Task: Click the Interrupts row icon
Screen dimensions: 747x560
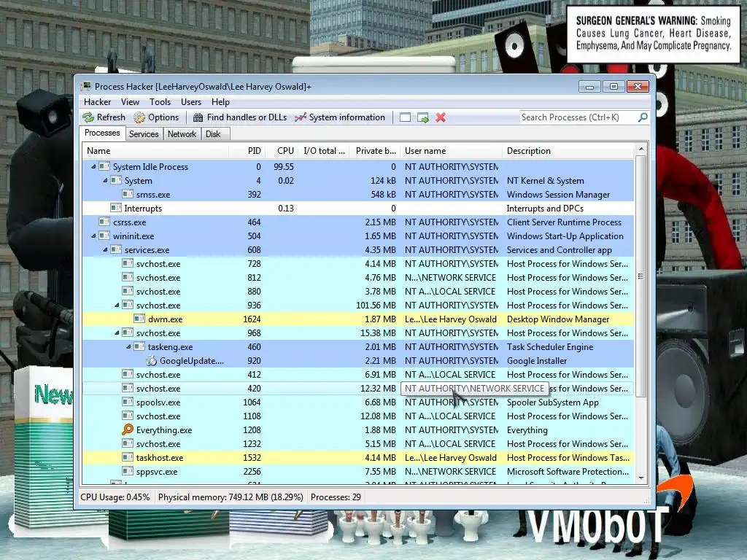Action: click(116, 208)
